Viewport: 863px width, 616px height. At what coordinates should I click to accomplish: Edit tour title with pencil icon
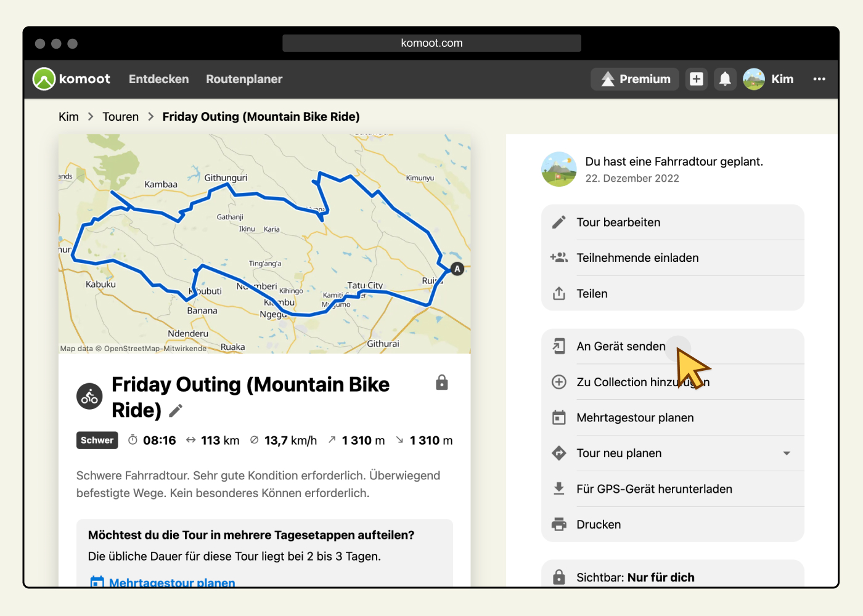point(176,410)
